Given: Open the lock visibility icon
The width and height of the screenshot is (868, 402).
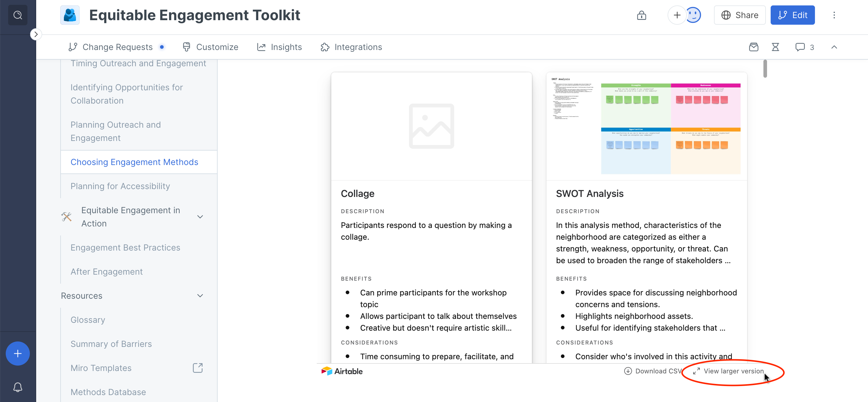Looking at the screenshot, I should (x=641, y=15).
